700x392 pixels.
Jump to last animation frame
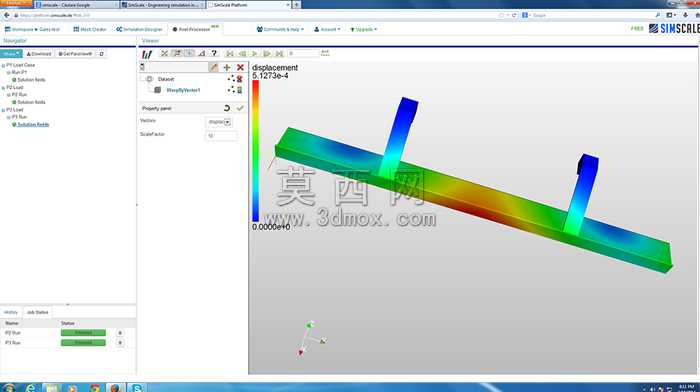[279, 54]
